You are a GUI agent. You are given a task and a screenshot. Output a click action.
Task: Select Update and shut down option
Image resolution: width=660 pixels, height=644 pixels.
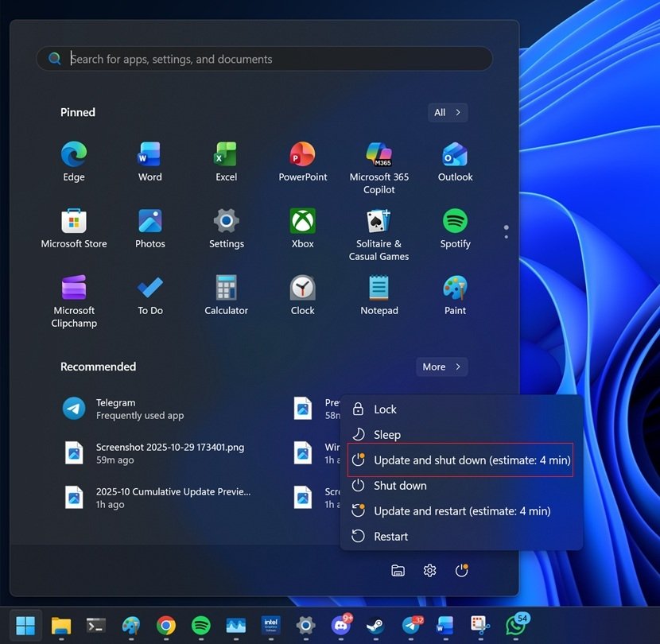point(460,460)
